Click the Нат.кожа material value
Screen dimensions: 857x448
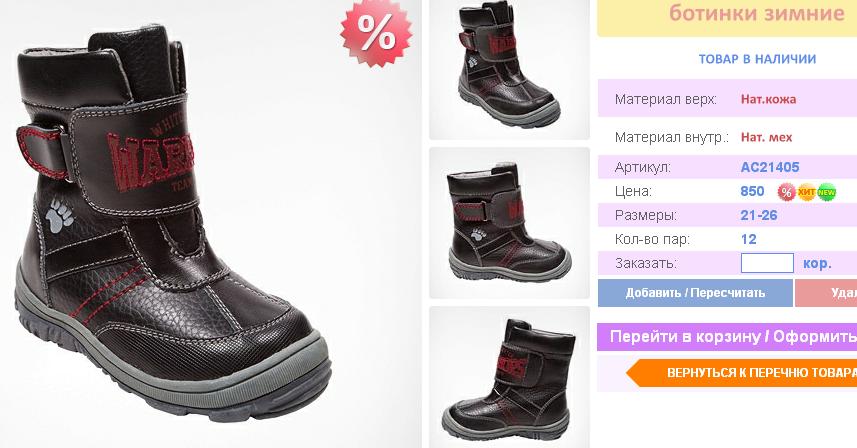click(768, 99)
